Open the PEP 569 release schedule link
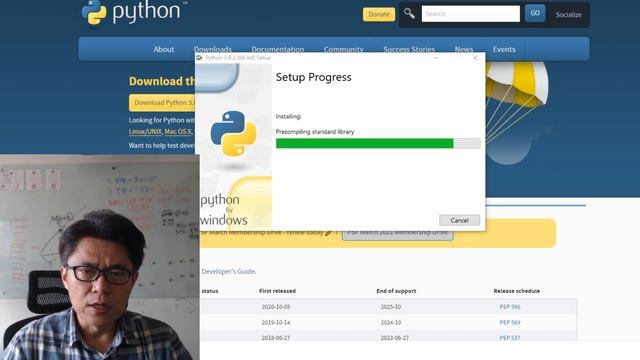The height and width of the screenshot is (360, 640). pyautogui.click(x=510, y=322)
